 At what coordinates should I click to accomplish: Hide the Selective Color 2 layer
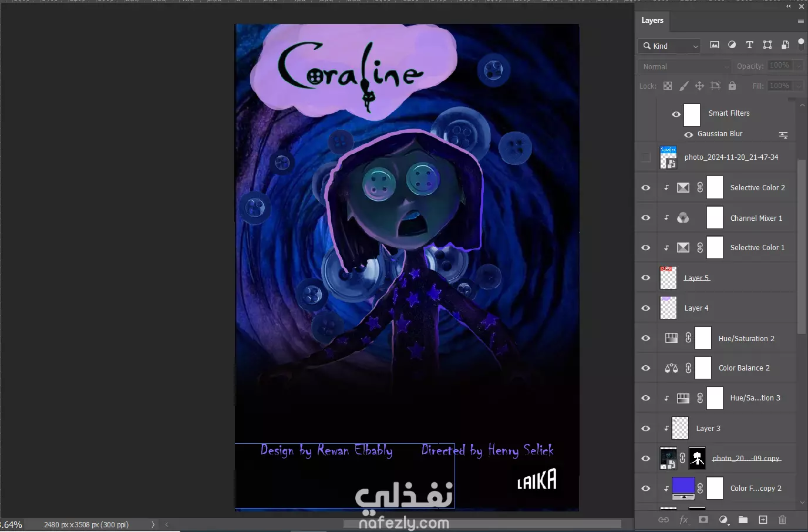pos(646,188)
